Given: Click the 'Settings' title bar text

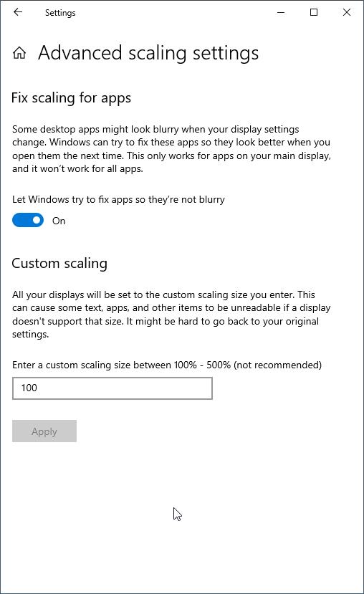Looking at the screenshot, I should pos(60,13).
